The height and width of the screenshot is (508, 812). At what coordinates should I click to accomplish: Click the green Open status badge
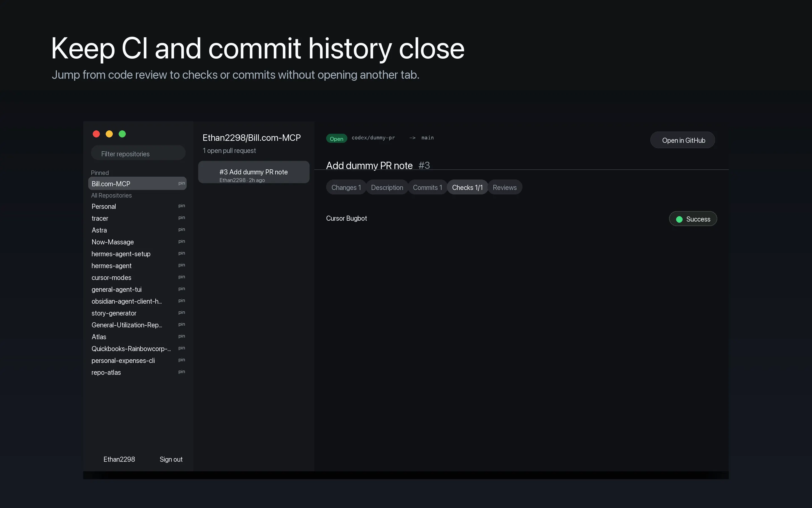(337, 139)
